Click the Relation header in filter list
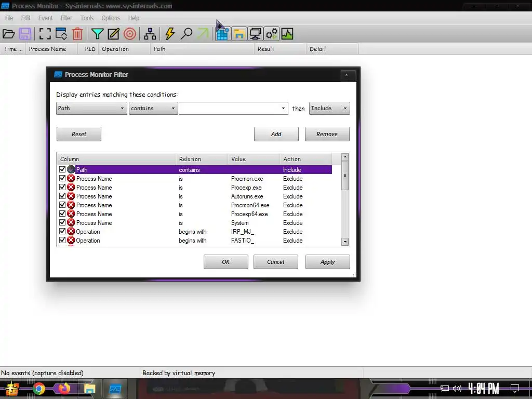532x399 pixels. (x=202, y=159)
